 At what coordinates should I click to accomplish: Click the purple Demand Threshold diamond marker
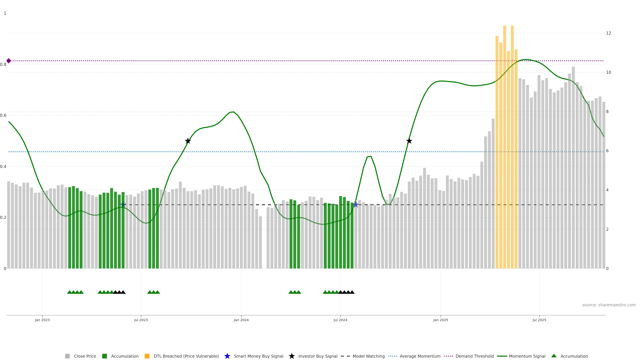coord(9,61)
